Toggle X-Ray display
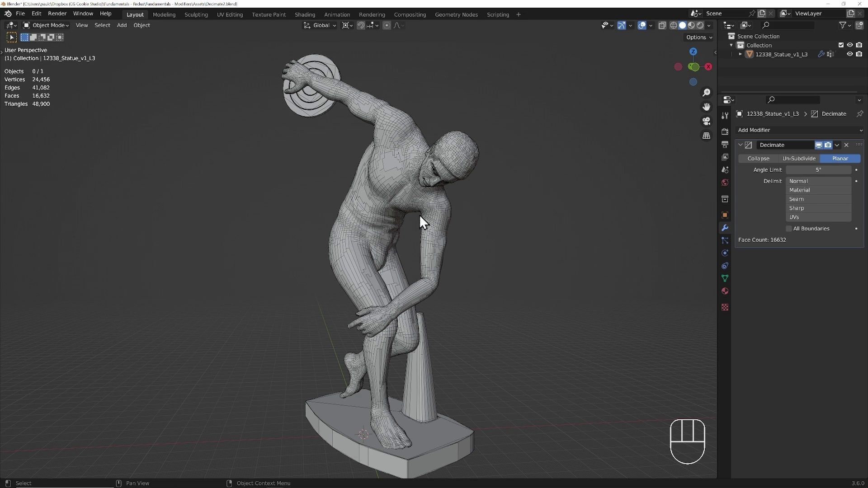 (662, 25)
